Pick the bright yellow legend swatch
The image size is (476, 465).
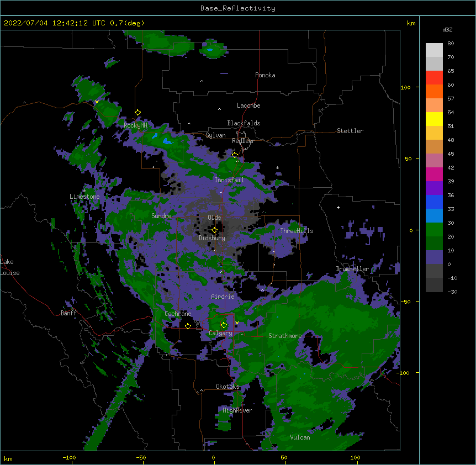434,119
